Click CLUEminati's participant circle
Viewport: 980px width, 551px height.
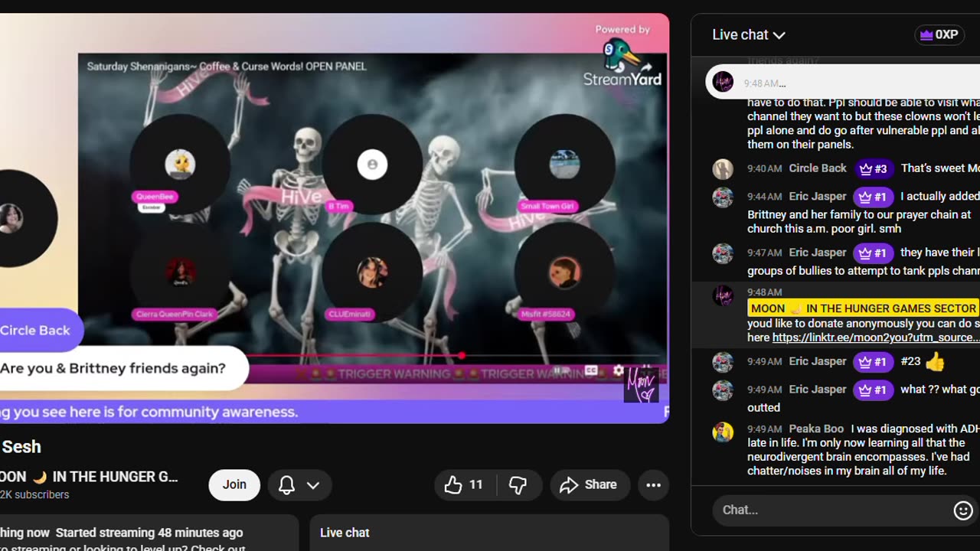[x=372, y=272]
